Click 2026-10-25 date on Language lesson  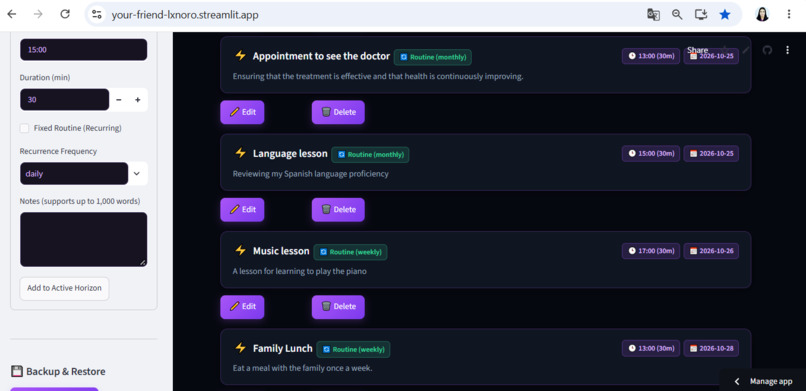(711, 154)
